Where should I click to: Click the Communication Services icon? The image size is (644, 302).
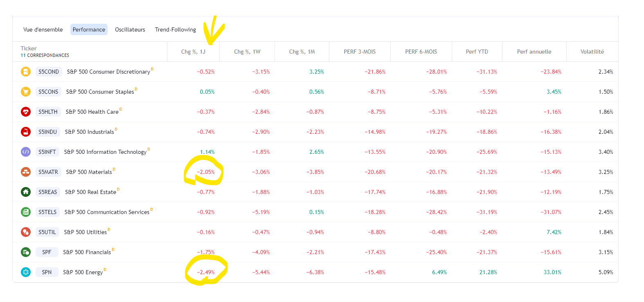coord(26,212)
